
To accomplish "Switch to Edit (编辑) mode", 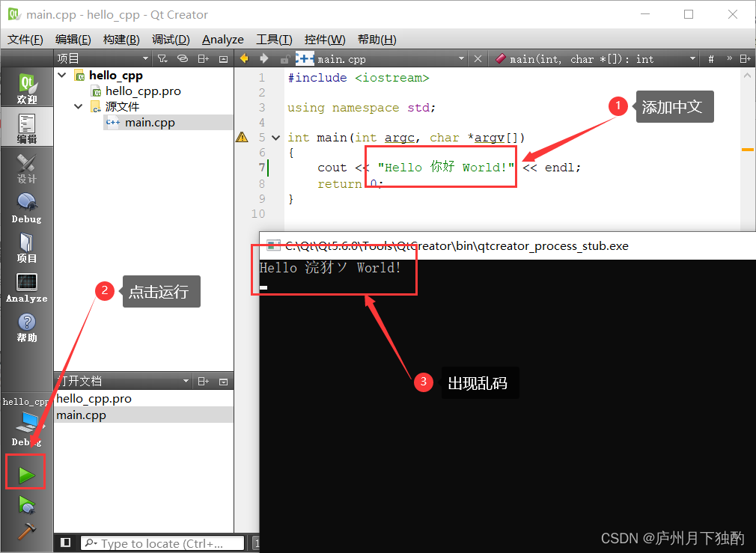I will tap(26, 127).
